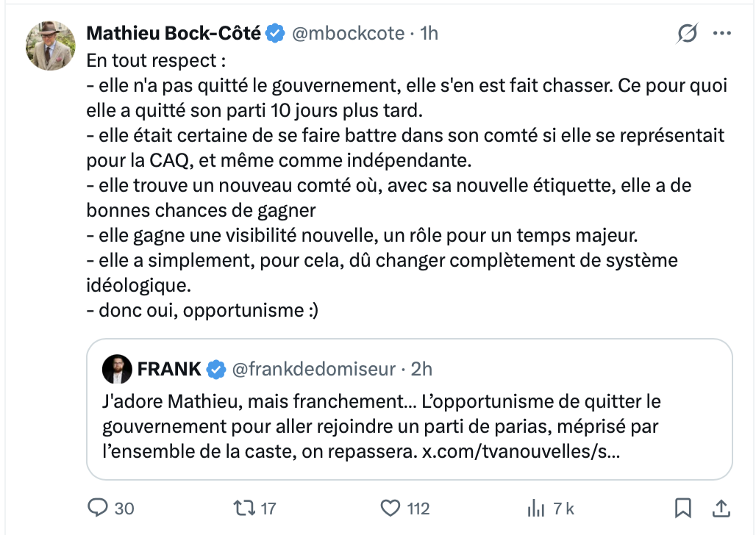Click the Mathieu Bock-Côté display name
The image size is (756, 535).
coord(174,33)
